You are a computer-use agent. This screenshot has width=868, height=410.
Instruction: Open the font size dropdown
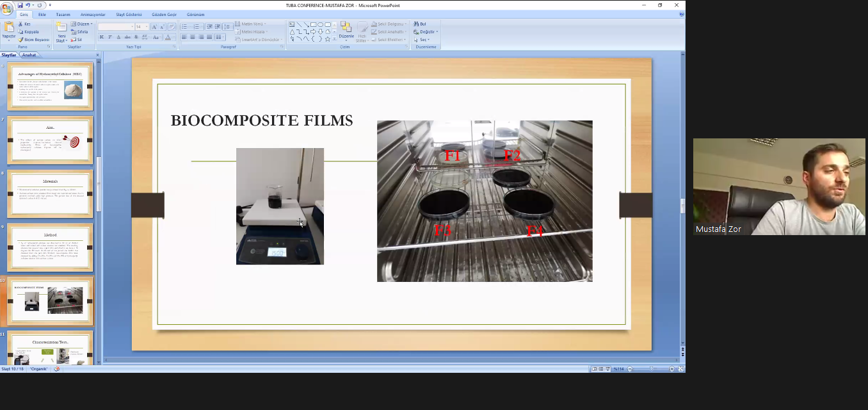[147, 27]
